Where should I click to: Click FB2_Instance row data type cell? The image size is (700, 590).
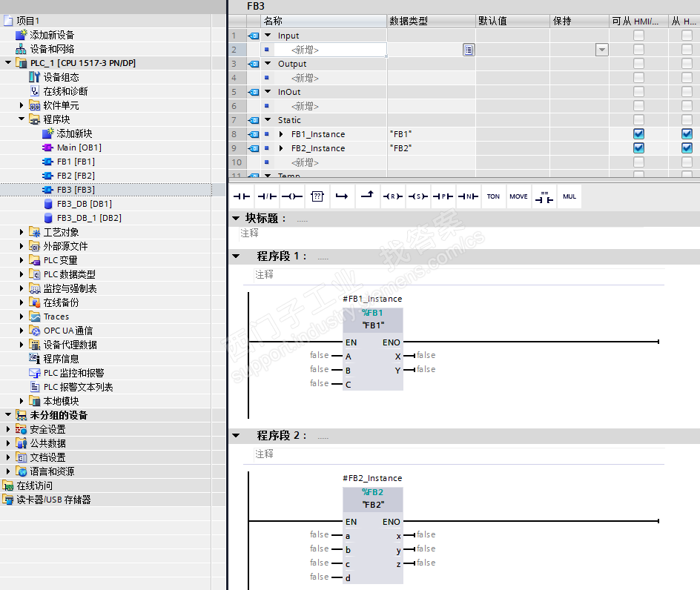tap(432, 148)
